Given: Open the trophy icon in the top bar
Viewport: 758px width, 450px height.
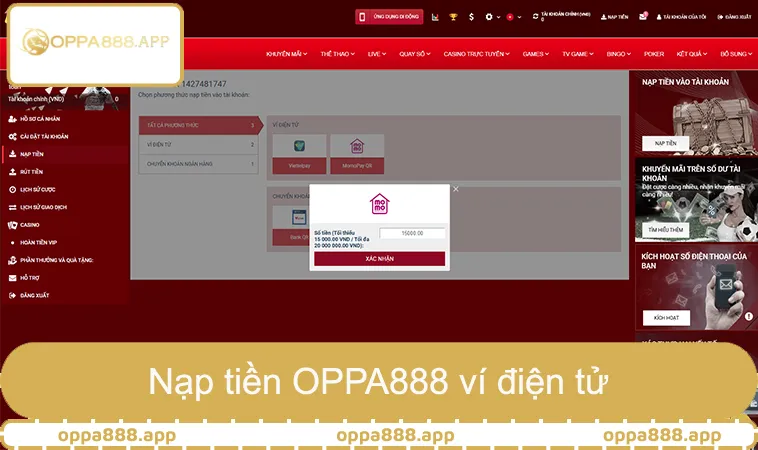Looking at the screenshot, I should click(x=453, y=17).
